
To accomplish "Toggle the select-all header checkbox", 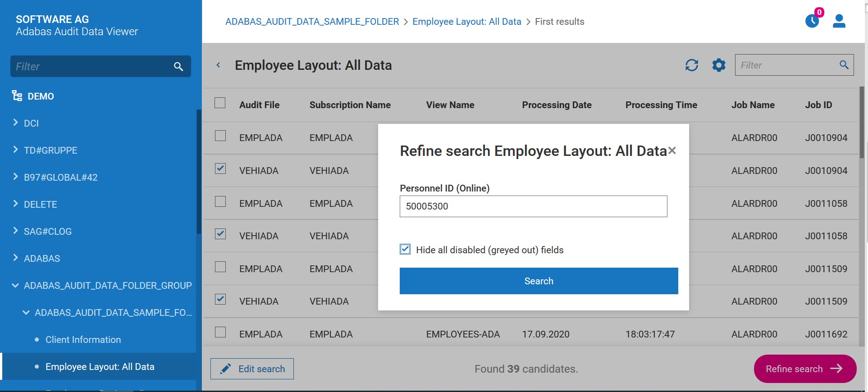I will [x=220, y=103].
